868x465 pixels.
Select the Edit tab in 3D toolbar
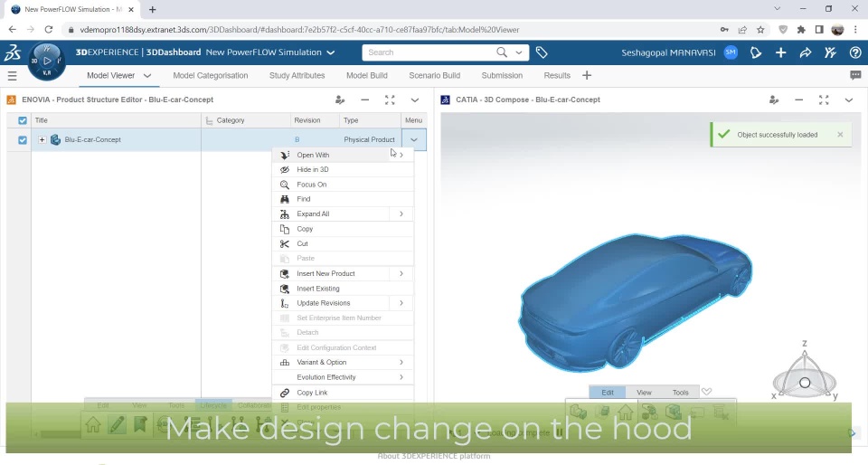pyautogui.click(x=608, y=392)
